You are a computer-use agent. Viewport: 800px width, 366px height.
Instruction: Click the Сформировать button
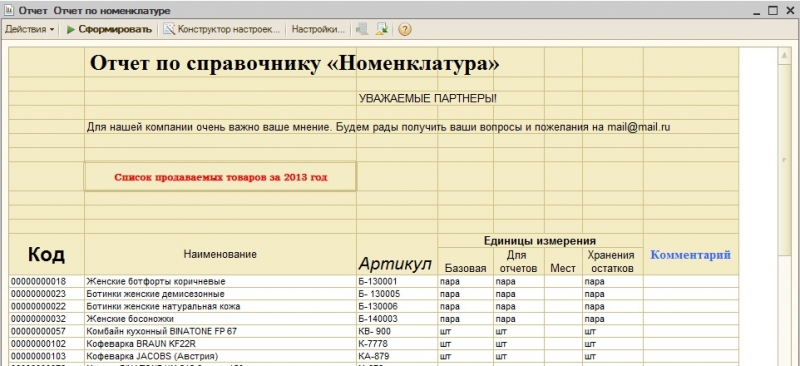point(109,30)
